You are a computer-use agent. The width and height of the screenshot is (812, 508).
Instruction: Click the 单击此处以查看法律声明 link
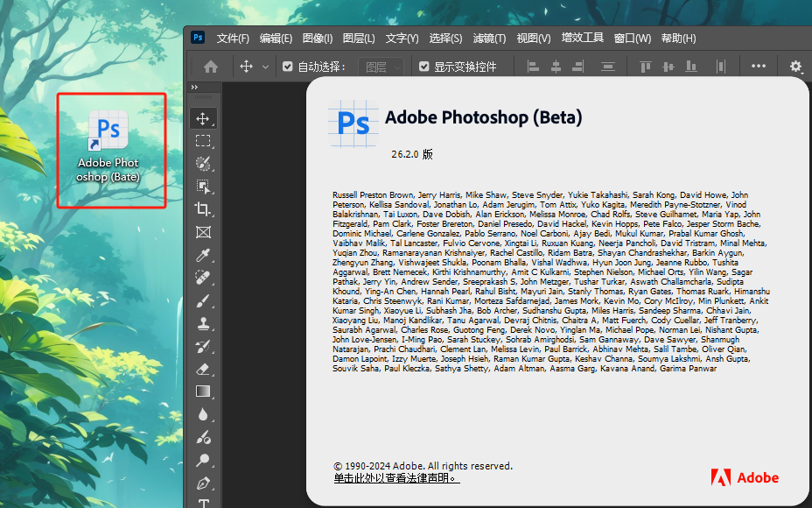pyautogui.click(x=396, y=478)
